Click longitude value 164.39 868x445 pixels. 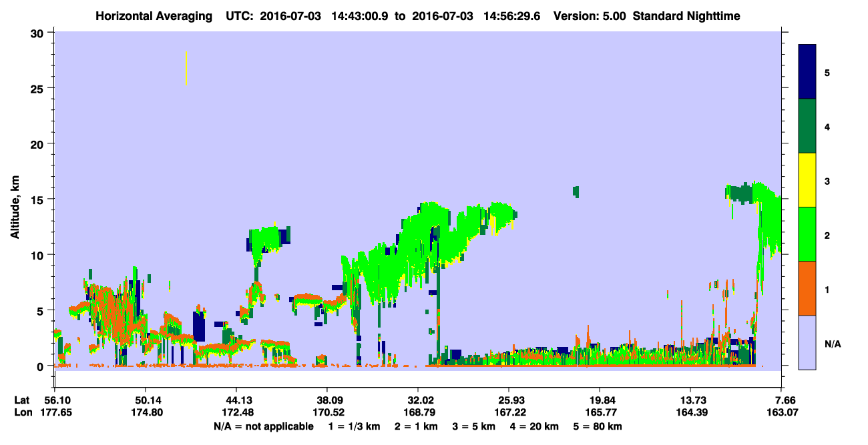tap(691, 412)
